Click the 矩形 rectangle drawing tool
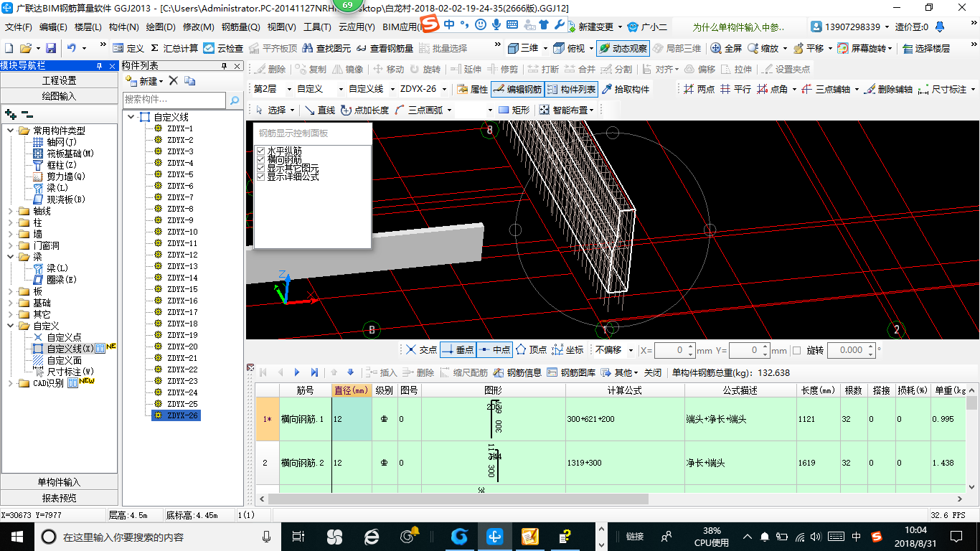Viewport: 980px width, 551px height. point(514,110)
